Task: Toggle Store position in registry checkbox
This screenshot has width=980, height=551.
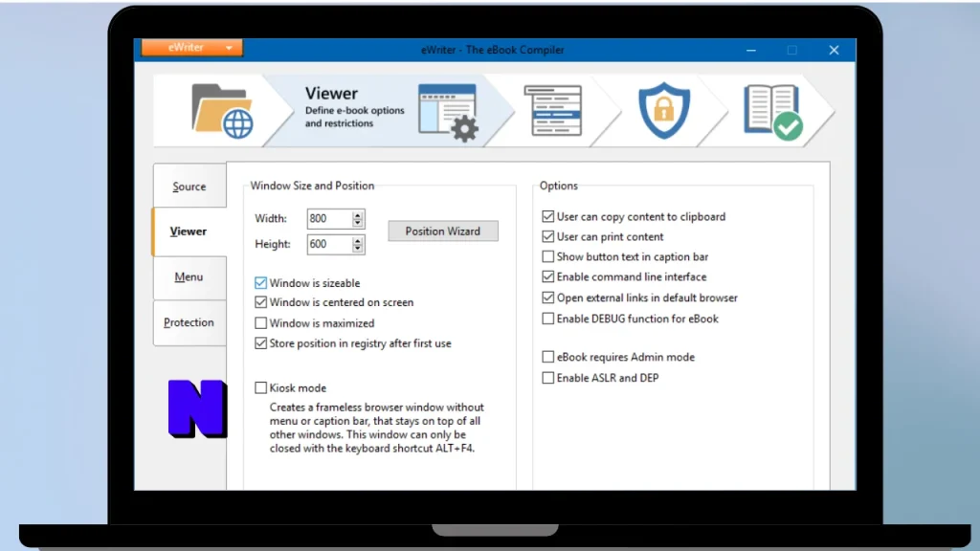Action: [260, 343]
